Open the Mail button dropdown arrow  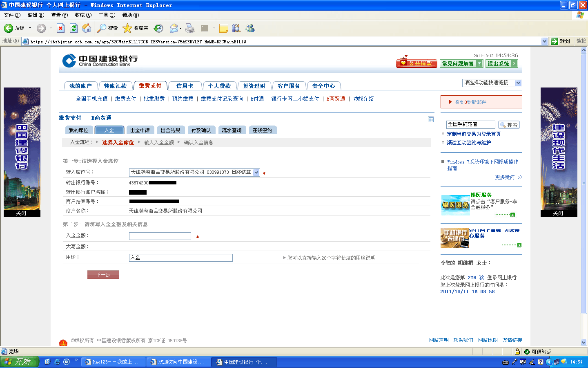point(180,28)
